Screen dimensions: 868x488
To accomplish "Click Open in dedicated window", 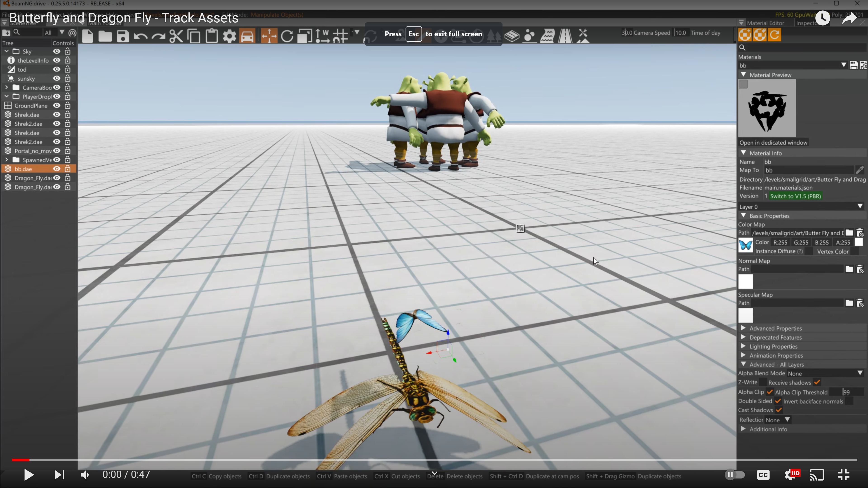I will pyautogui.click(x=773, y=143).
